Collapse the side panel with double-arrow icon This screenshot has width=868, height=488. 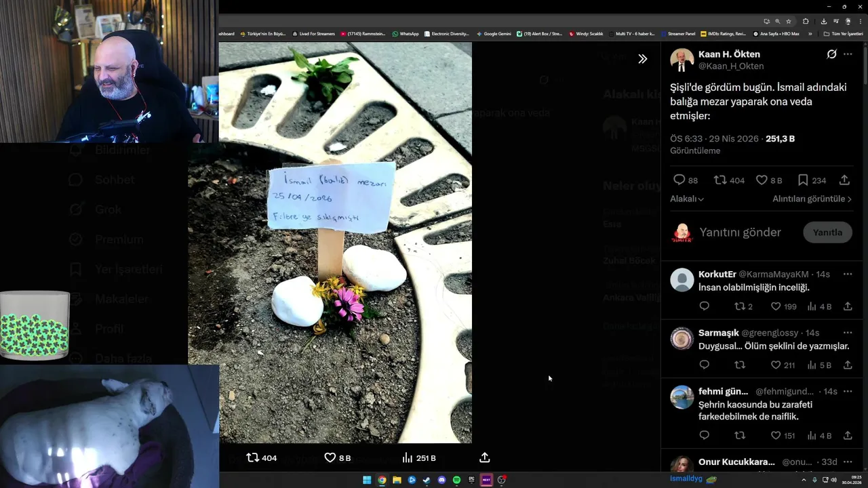pos(642,59)
